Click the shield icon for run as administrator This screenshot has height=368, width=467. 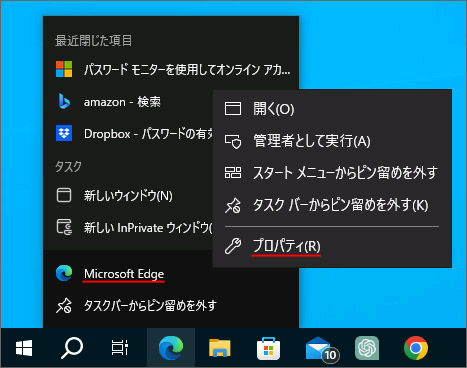(x=233, y=141)
